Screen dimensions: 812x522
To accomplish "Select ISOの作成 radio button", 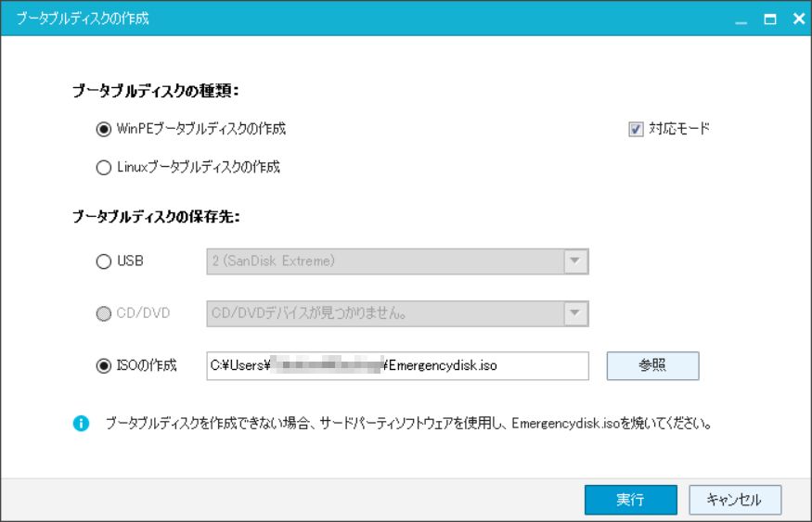I will [104, 365].
